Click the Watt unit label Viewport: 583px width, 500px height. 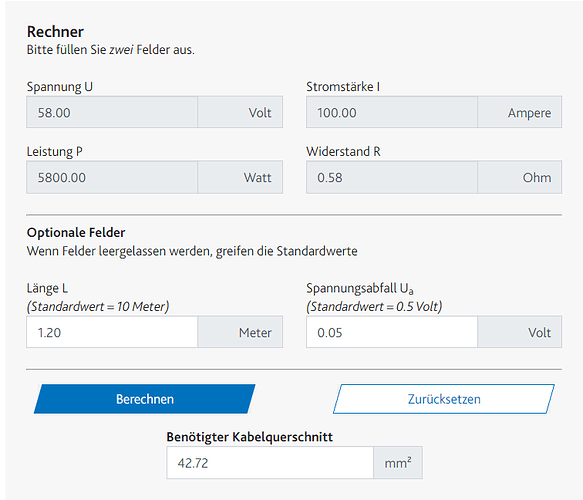click(x=257, y=178)
